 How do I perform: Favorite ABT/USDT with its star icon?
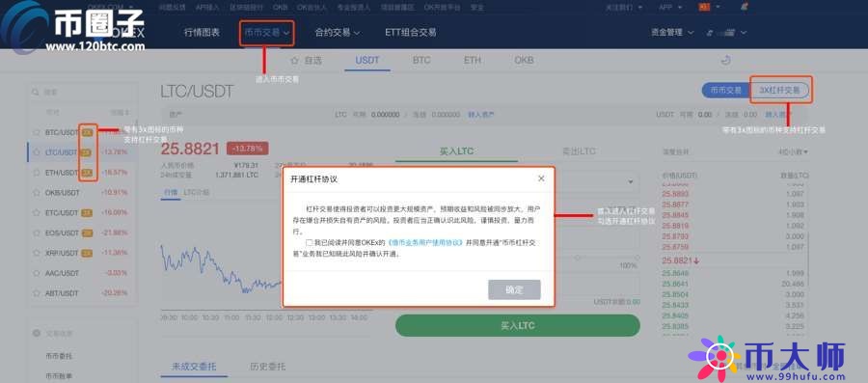point(37,292)
